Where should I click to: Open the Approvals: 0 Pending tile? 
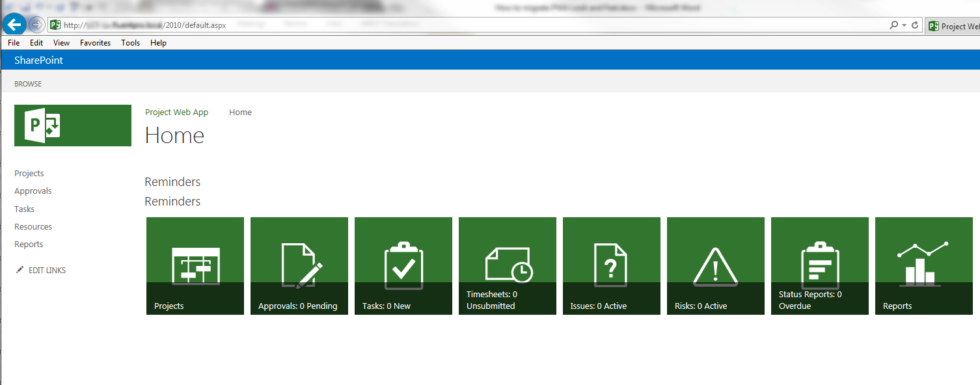pos(299,266)
